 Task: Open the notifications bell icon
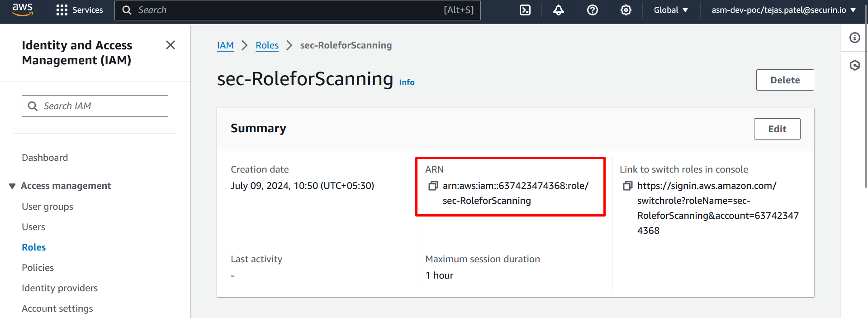[559, 10]
